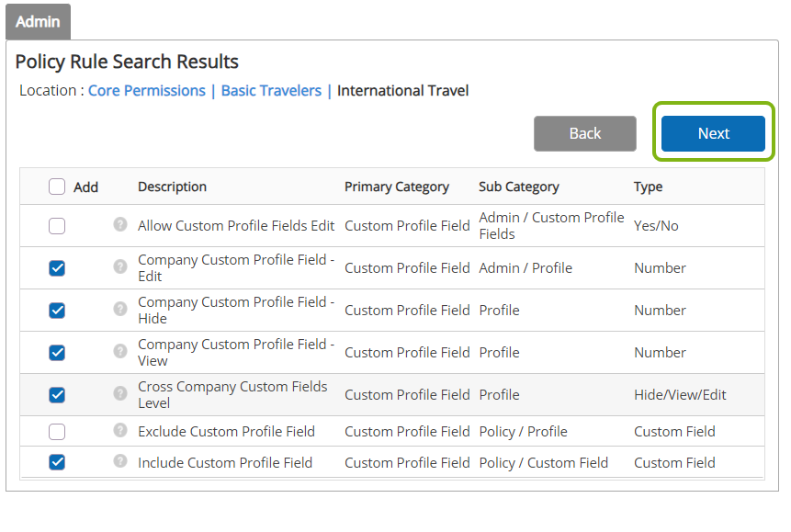Open help icon for Exclude Custom Profile Field
The height and width of the screenshot is (532, 791).
point(120,430)
